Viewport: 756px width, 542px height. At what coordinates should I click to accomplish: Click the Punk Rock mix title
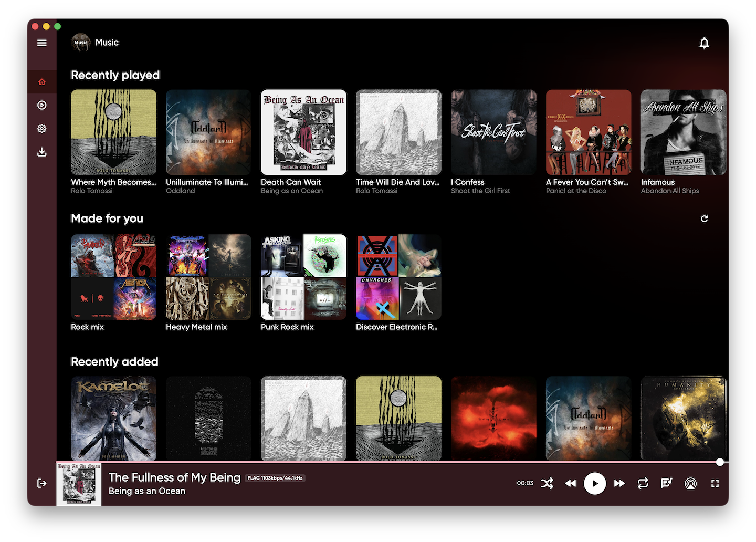287,327
